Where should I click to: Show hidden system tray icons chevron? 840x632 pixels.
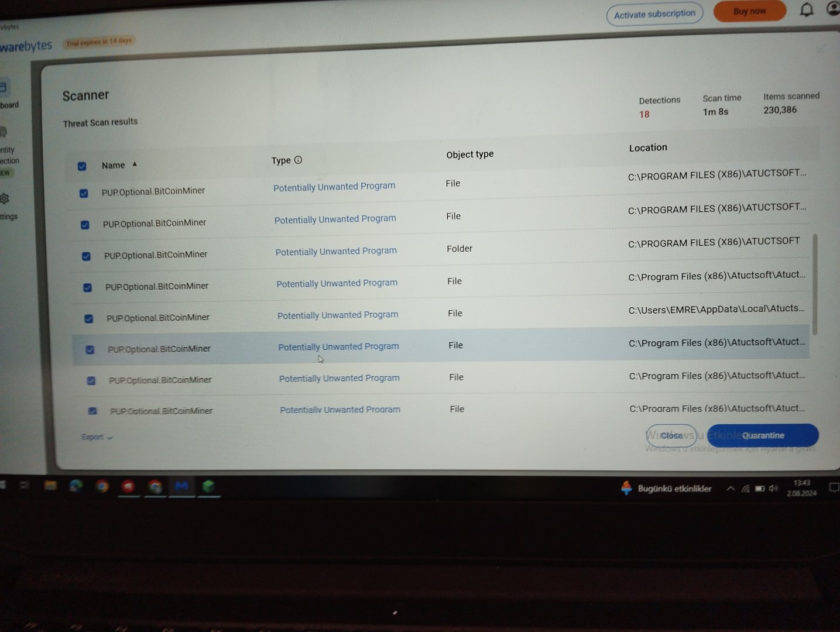(x=731, y=489)
